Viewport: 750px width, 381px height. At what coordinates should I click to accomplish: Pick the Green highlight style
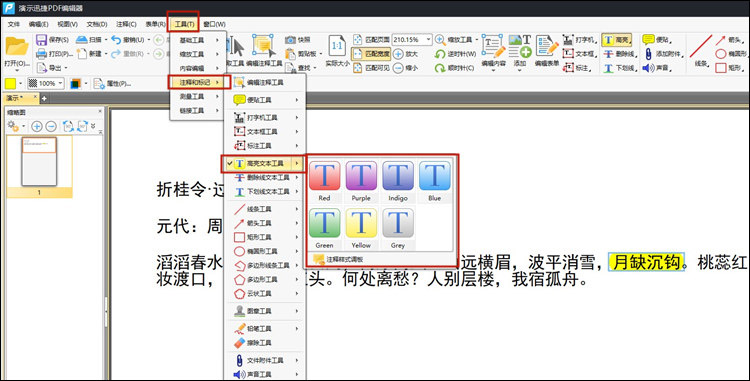coord(324,228)
